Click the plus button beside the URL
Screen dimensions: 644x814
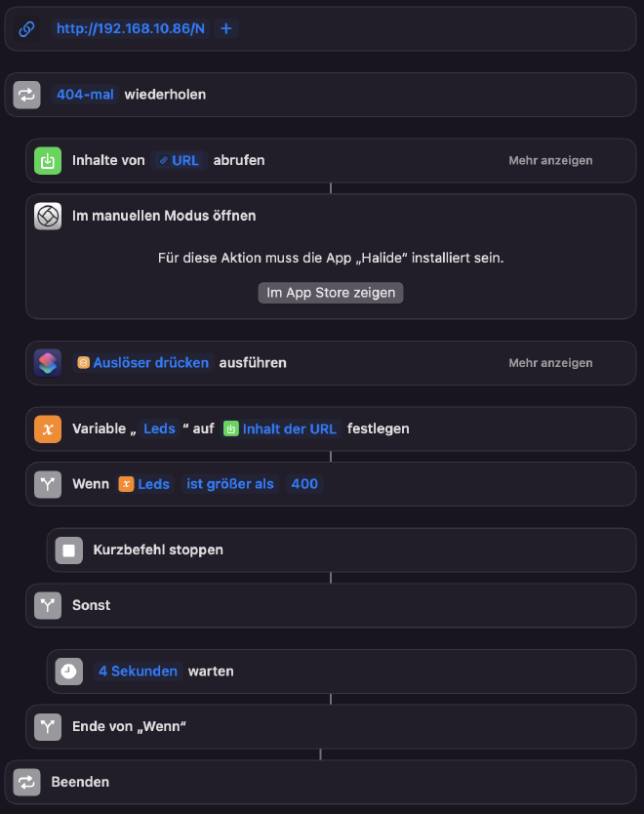(x=225, y=28)
